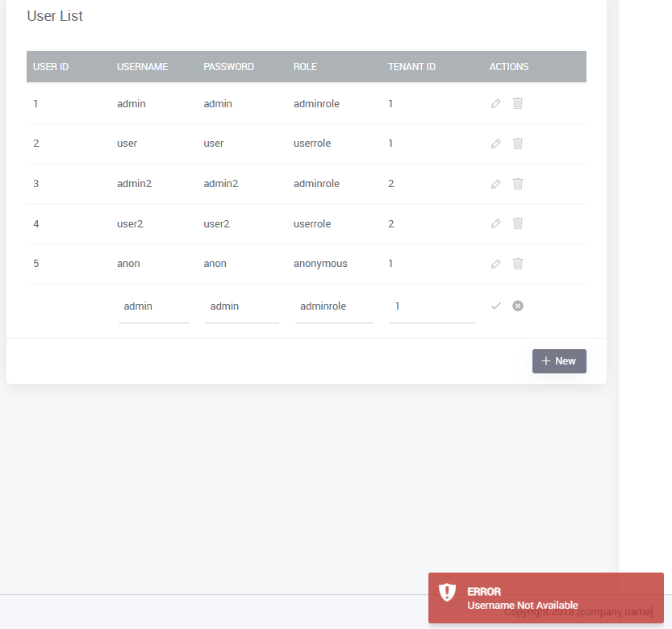Select the USERNAME column header
The image size is (672, 629).
click(x=142, y=66)
